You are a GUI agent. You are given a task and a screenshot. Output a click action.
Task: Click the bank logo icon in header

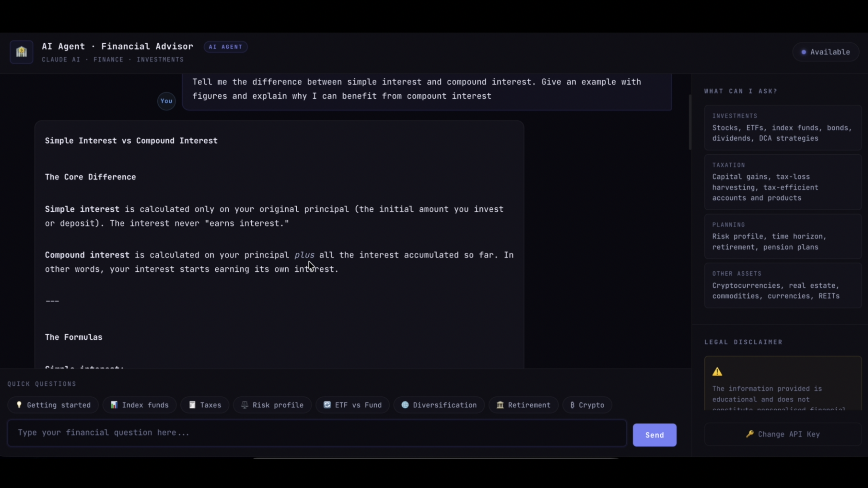21,52
